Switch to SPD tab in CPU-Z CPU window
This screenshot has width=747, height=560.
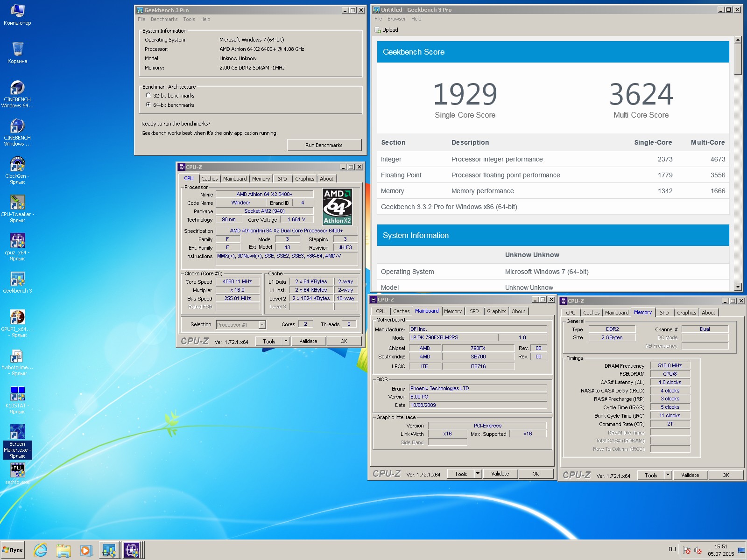(x=282, y=179)
